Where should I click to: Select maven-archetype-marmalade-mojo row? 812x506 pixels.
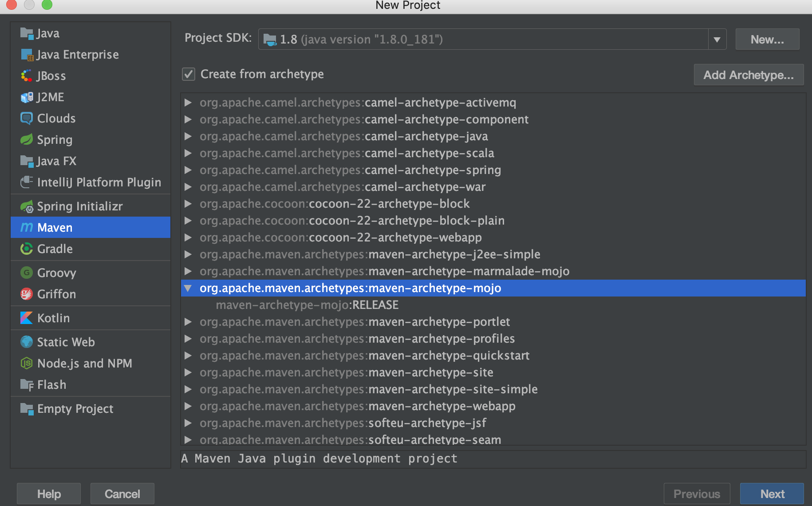pyautogui.click(x=493, y=271)
